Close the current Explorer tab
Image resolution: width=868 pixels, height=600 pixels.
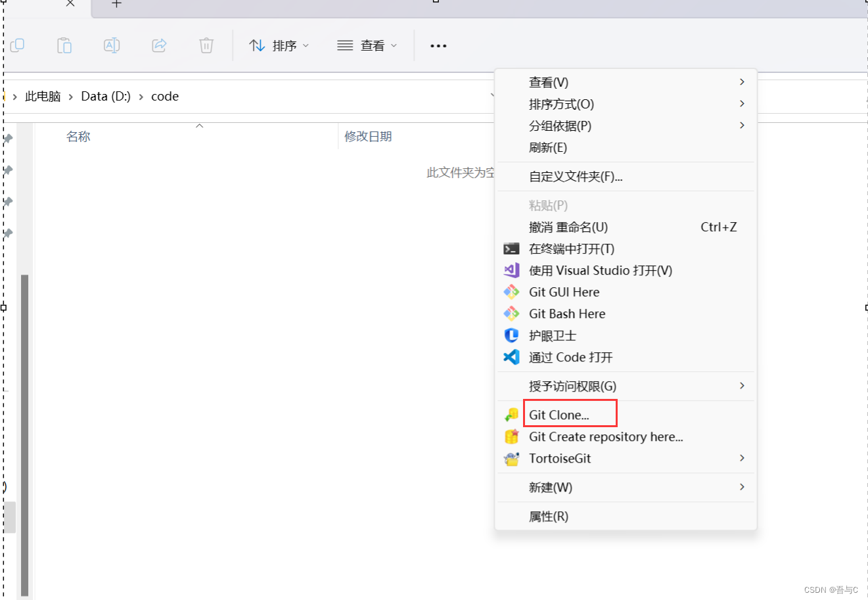(x=70, y=4)
